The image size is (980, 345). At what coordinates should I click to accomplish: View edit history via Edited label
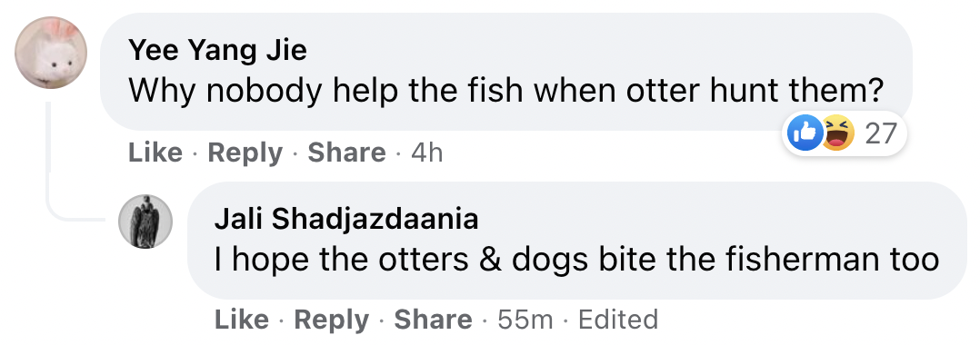[x=618, y=320]
